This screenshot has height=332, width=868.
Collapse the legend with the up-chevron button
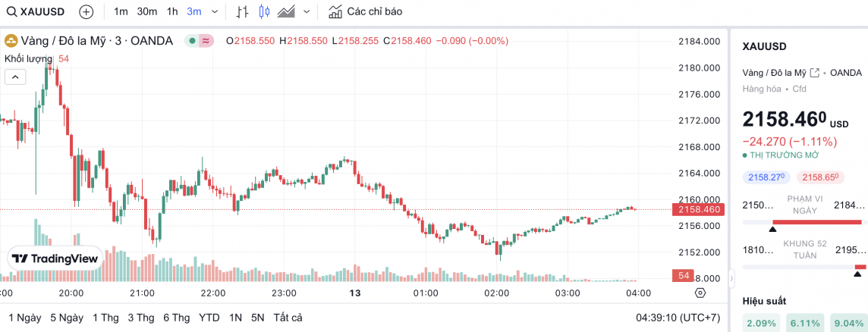(16, 76)
